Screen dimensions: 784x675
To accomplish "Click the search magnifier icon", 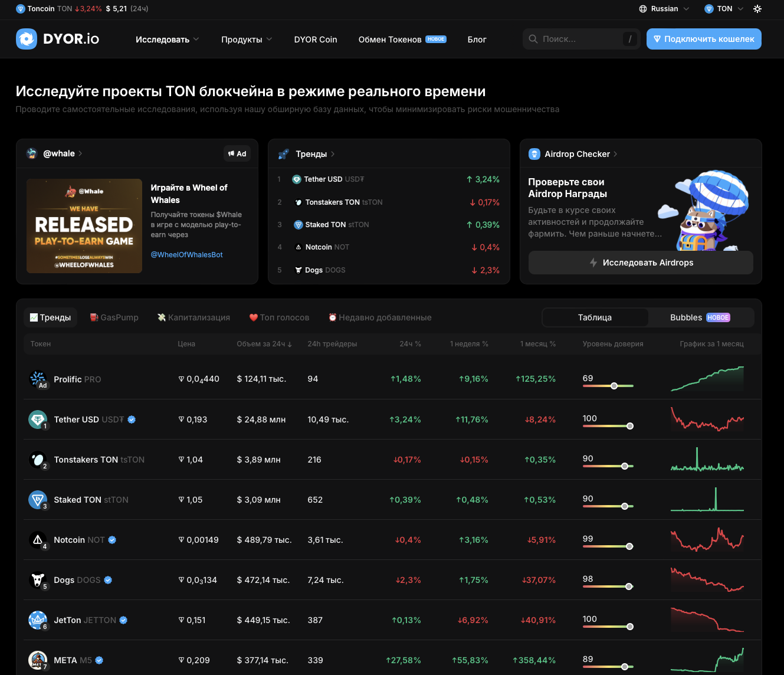I will pos(533,39).
